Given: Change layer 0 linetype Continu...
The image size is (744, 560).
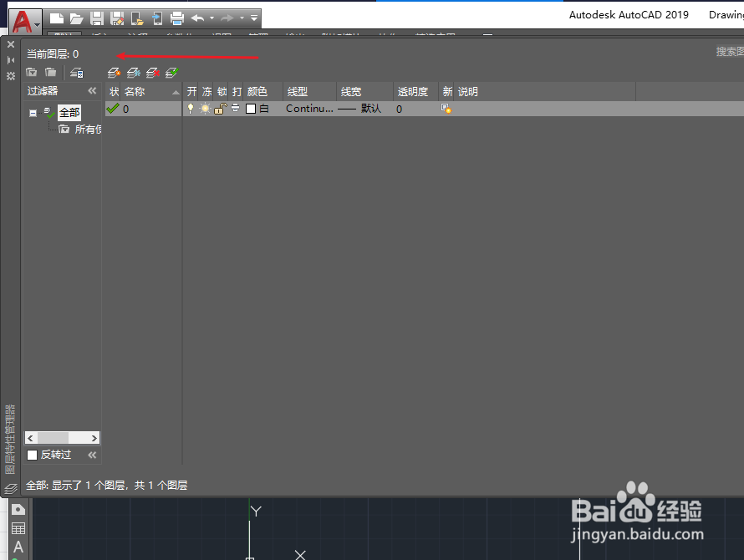Looking at the screenshot, I should (x=309, y=109).
